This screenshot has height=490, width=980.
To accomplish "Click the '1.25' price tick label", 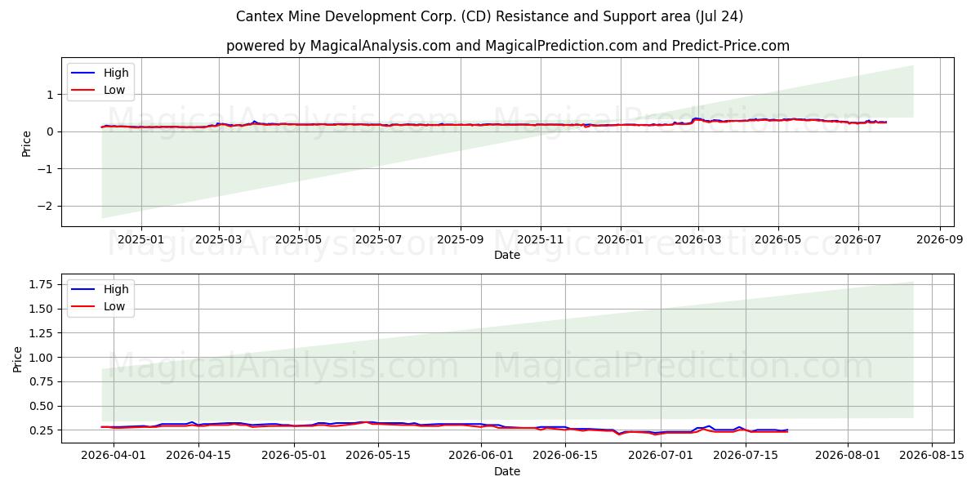I will click(42, 333).
